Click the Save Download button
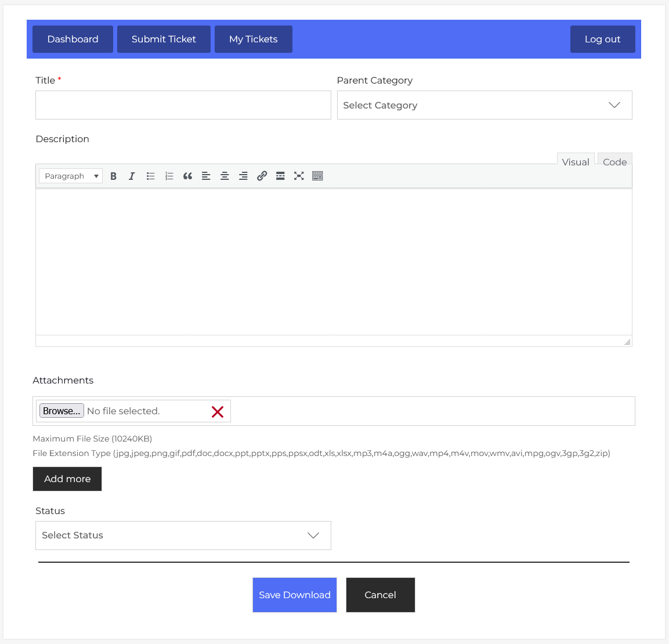Viewport: 669px width, 644px height. point(295,595)
